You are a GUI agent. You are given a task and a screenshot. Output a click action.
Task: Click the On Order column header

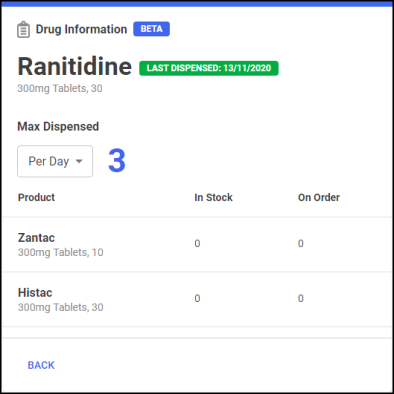(x=319, y=197)
